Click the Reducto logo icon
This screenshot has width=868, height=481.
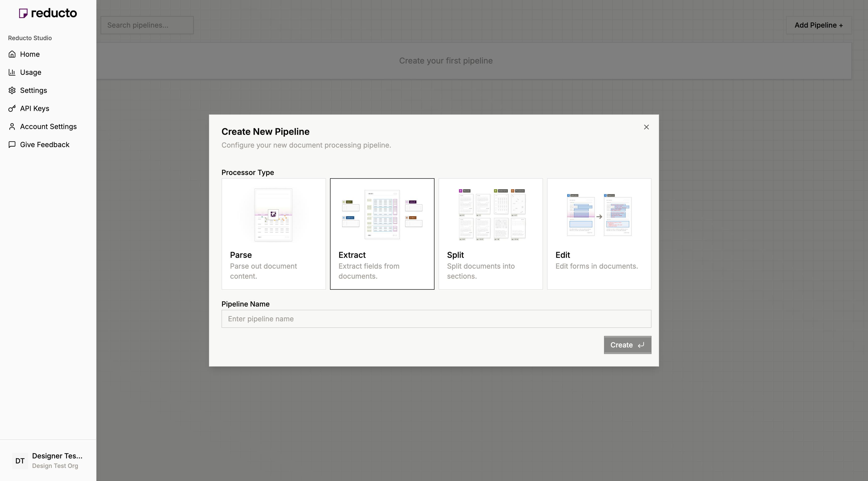23,13
